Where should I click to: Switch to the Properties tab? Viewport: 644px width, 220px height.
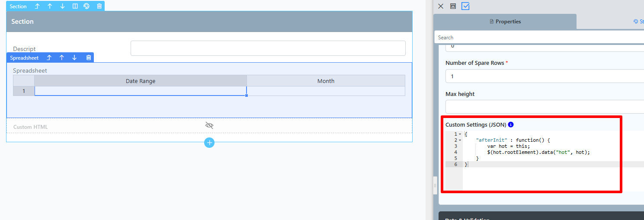(x=505, y=21)
